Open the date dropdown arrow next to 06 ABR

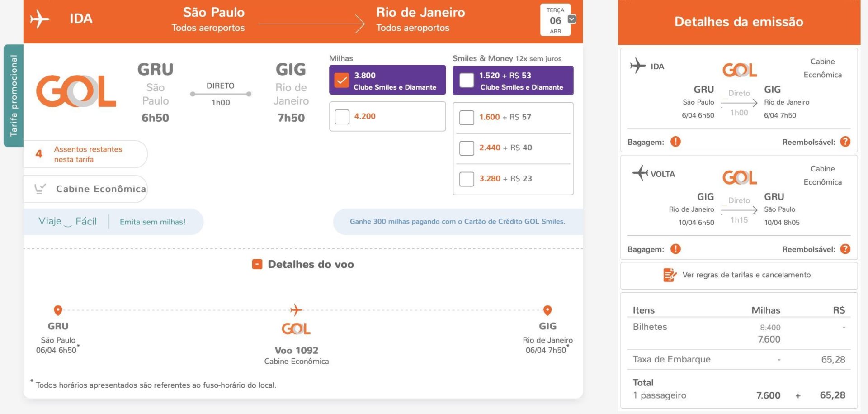[571, 19]
